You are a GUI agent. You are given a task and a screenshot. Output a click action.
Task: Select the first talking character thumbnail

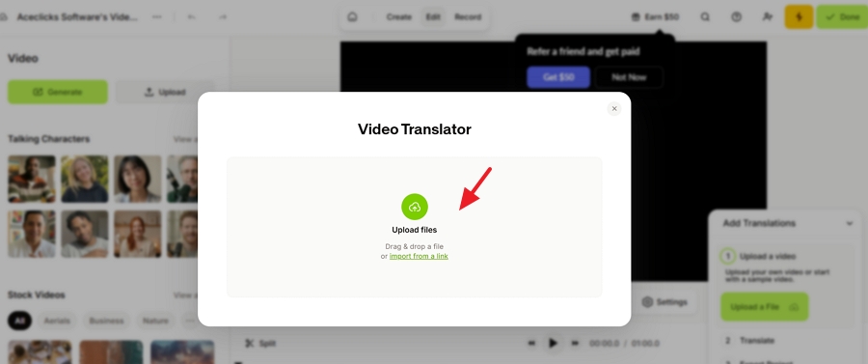click(x=32, y=179)
